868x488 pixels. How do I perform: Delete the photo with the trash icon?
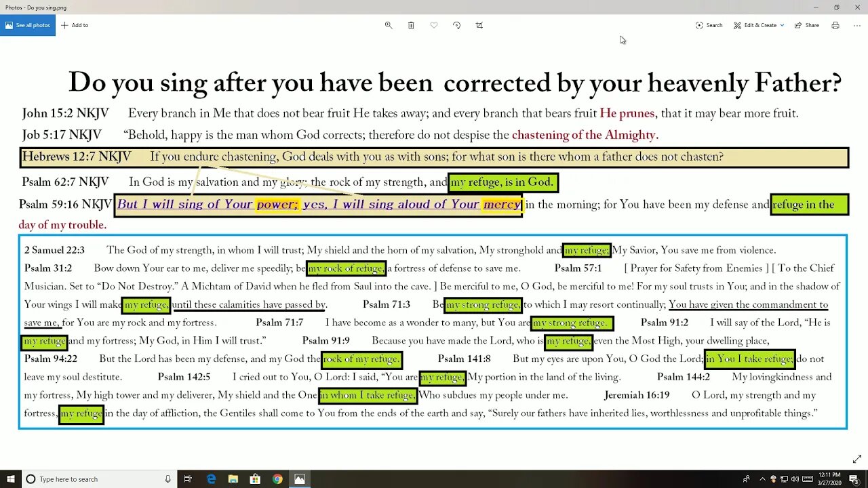(411, 25)
